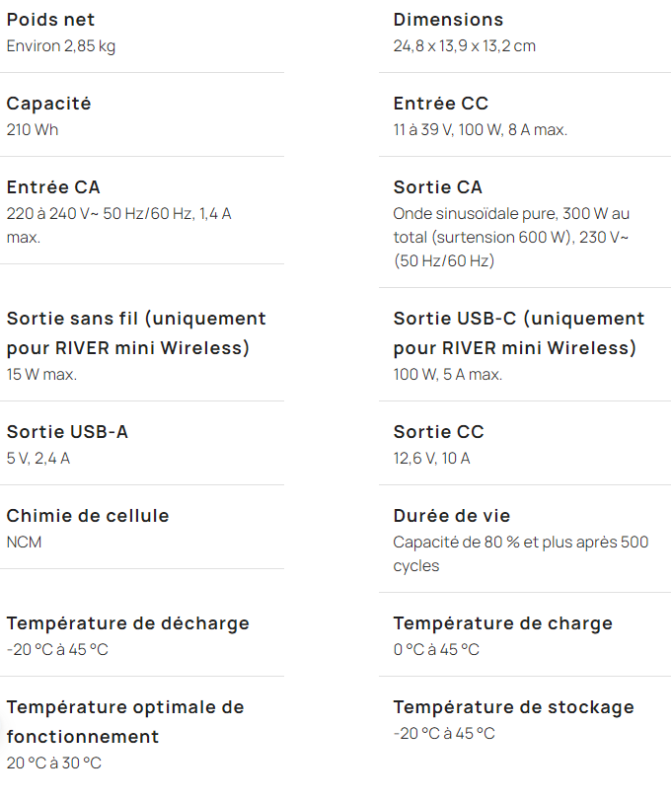Select the 'Environ 2,85 kg' value
This screenshot has height=800, width=672.
point(61,46)
